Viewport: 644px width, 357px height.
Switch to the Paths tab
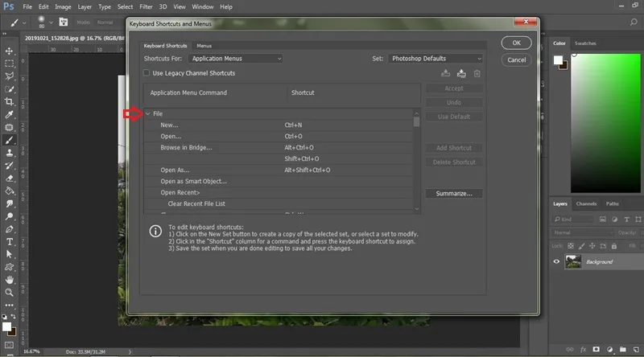click(x=612, y=203)
